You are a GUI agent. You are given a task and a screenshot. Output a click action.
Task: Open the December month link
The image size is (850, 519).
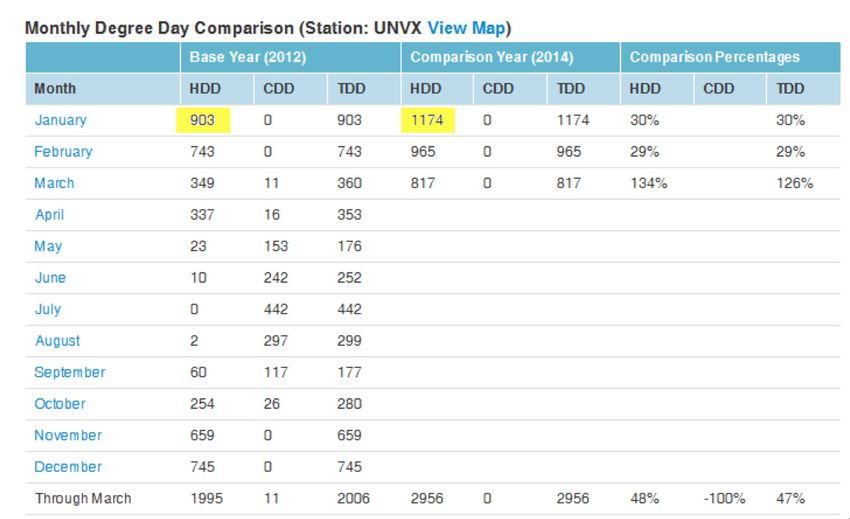68,466
